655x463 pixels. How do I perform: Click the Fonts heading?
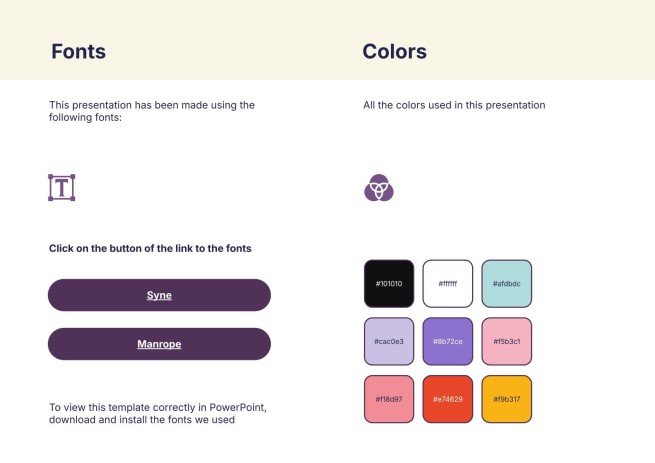pyautogui.click(x=78, y=52)
